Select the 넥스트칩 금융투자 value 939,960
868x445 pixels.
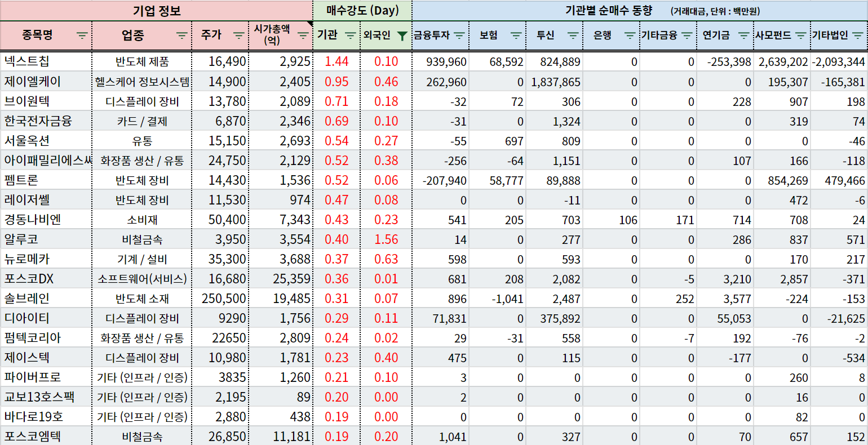point(441,61)
